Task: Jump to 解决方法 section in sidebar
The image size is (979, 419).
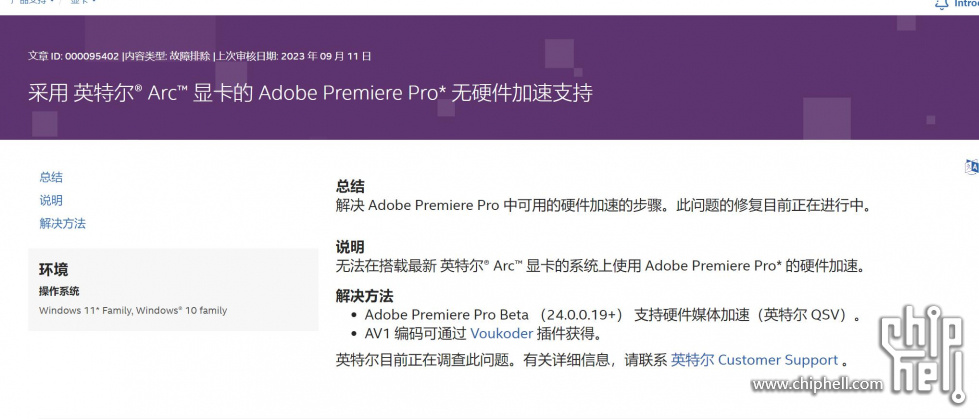Action: tap(62, 224)
